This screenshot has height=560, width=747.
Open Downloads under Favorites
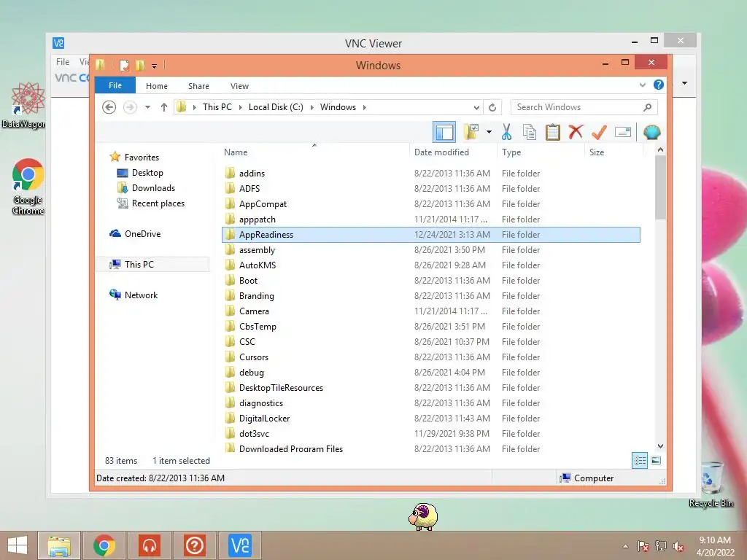pyautogui.click(x=153, y=188)
